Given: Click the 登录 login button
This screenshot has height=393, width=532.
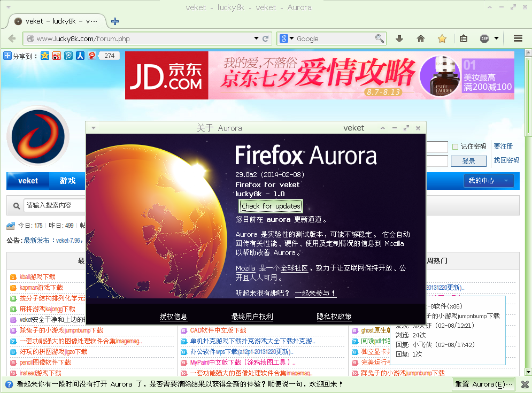Looking at the screenshot, I should pyautogui.click(x=468, y=161).
